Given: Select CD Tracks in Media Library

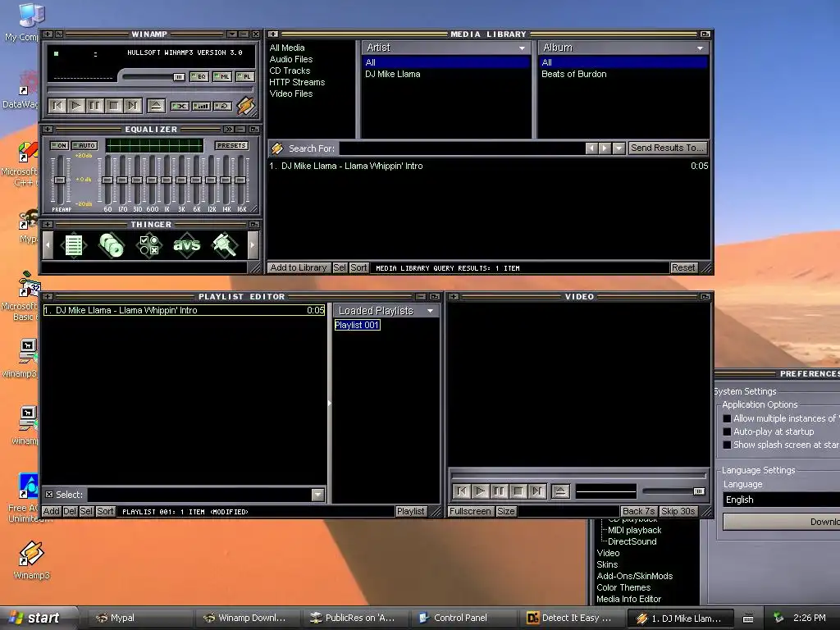Looking at the screenshot, I should tap(290, 71).
